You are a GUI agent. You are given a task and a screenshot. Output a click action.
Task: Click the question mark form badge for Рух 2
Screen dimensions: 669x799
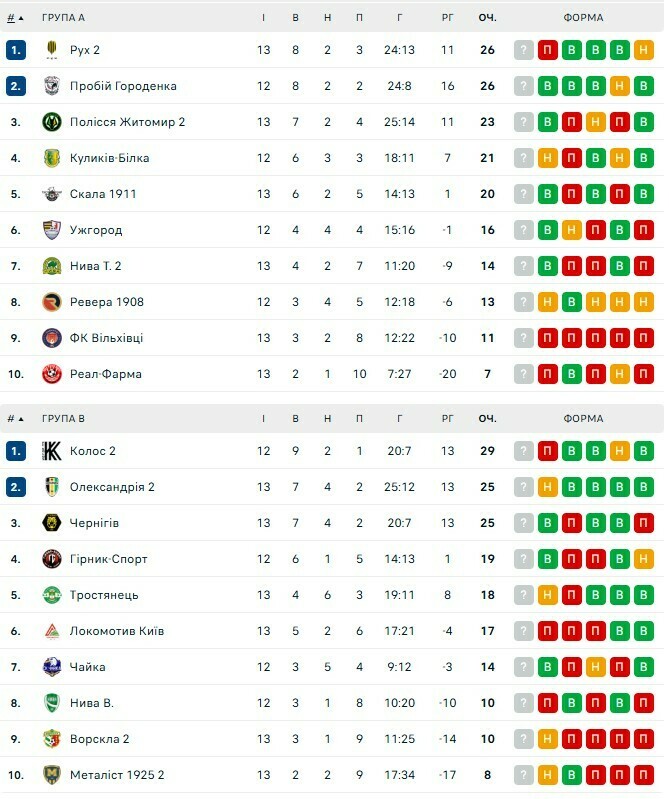tap(523, 50)
